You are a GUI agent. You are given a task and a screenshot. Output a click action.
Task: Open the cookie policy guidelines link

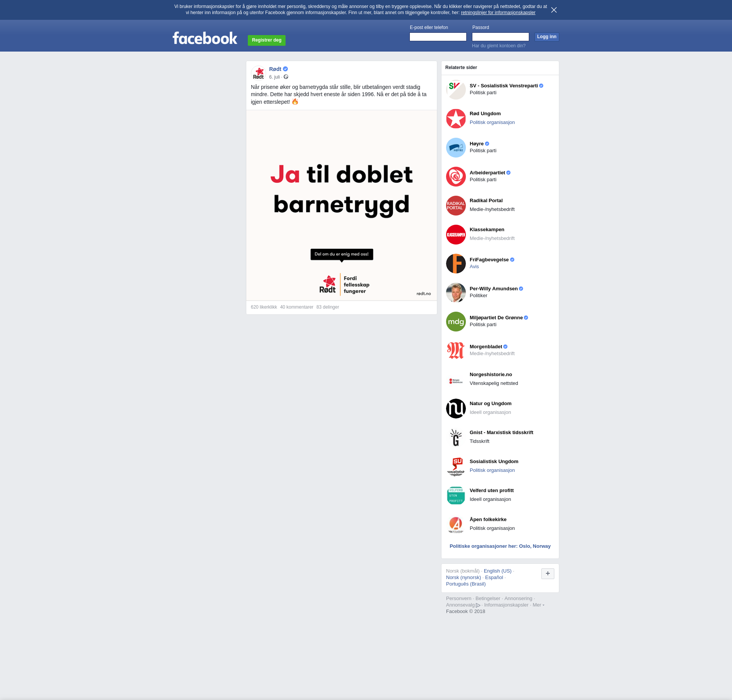(498, 13)
